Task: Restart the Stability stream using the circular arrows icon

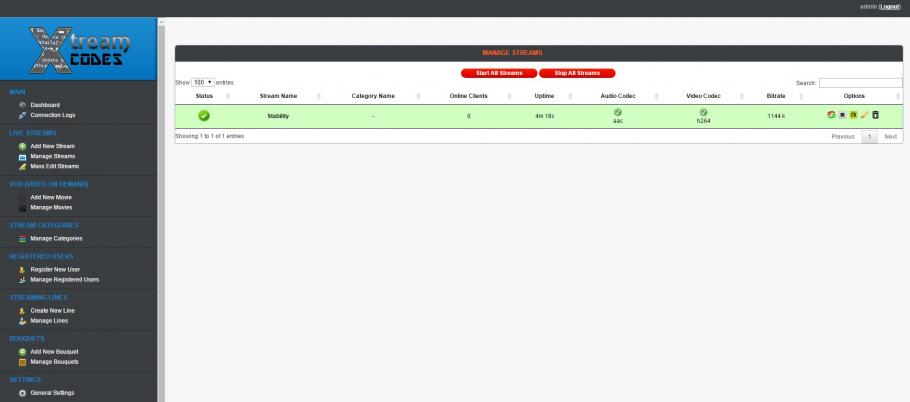Action: [x=831, y=115]
